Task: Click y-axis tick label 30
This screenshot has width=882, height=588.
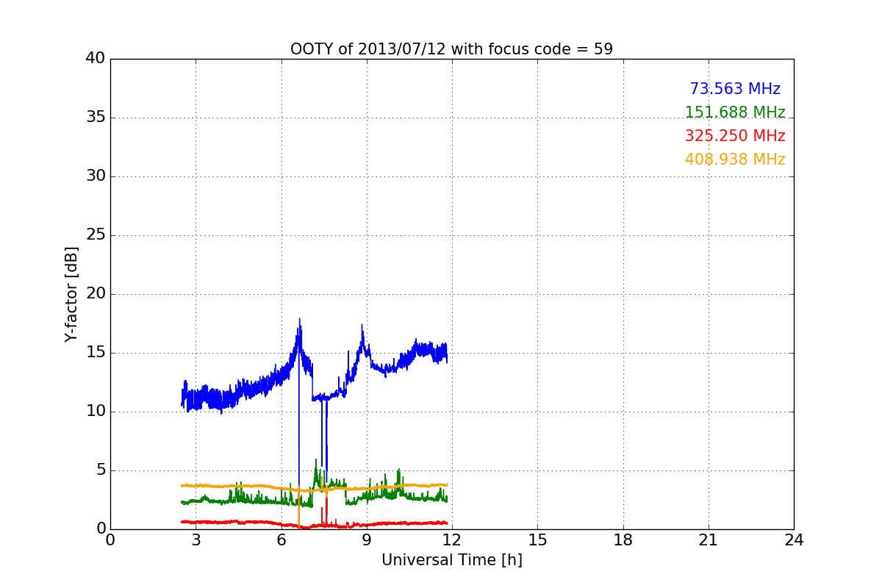Action: (x=96, y=176)
